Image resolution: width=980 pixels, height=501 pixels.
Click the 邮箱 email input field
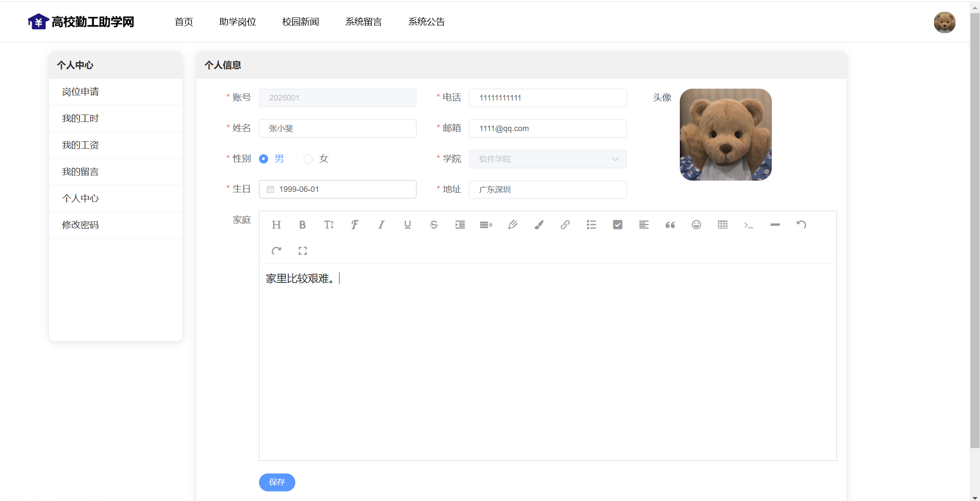pyautogui.click(x=547, y=129)
